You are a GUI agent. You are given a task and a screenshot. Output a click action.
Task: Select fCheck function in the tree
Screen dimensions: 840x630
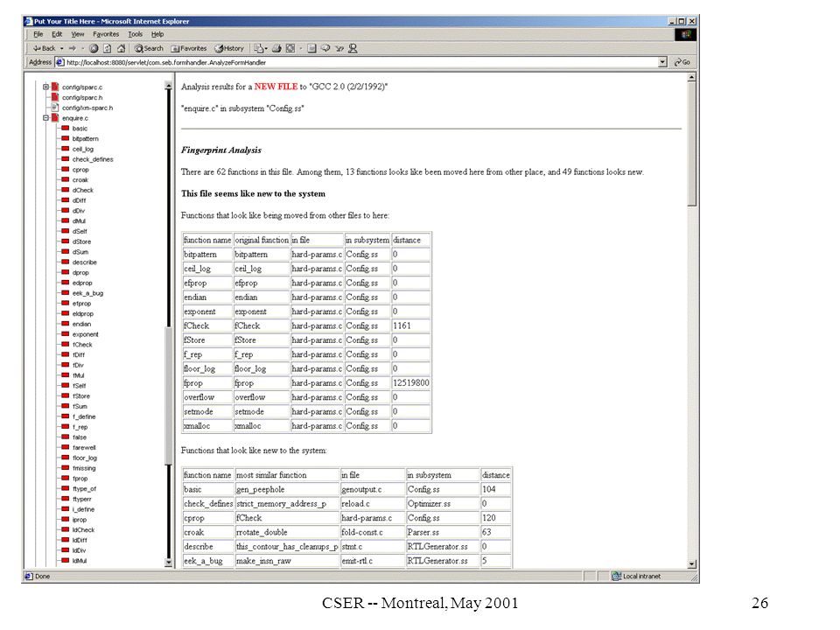[x=82, y=345]
